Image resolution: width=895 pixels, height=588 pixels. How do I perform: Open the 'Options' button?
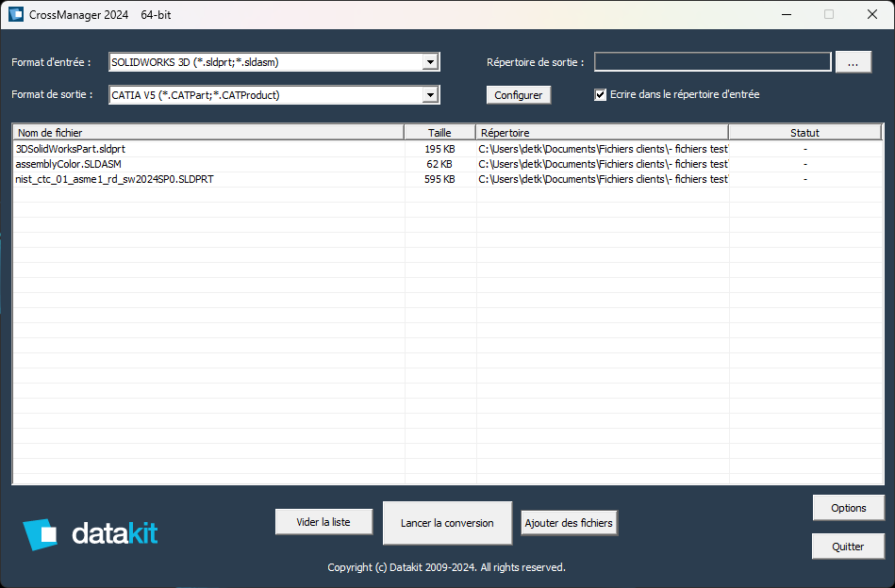click(848, 508)
